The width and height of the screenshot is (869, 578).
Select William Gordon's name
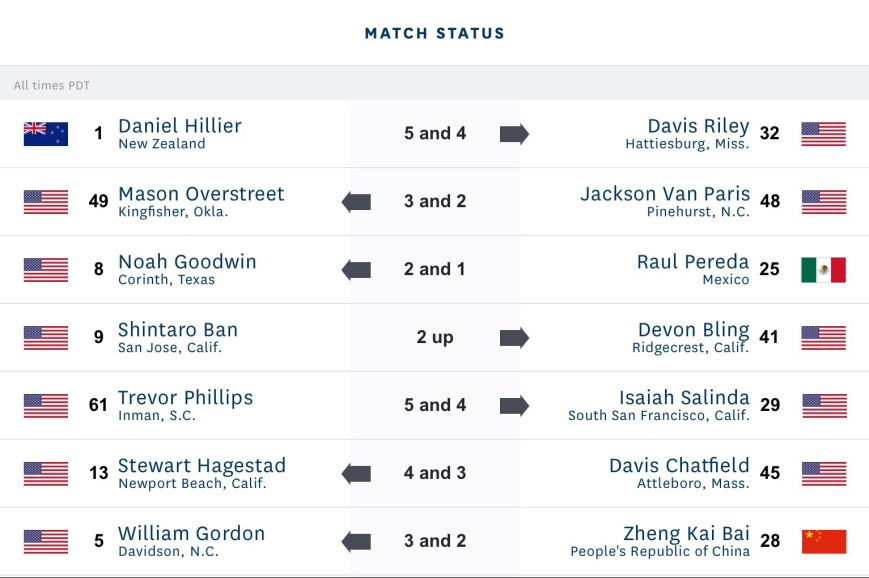point(191,534)
